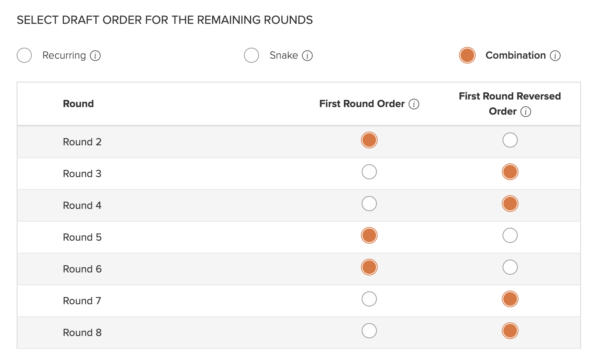Set Round 8 to First Round Order
Image resolution: width=609 pixels, height=364 pixels.
coord(369,331)
